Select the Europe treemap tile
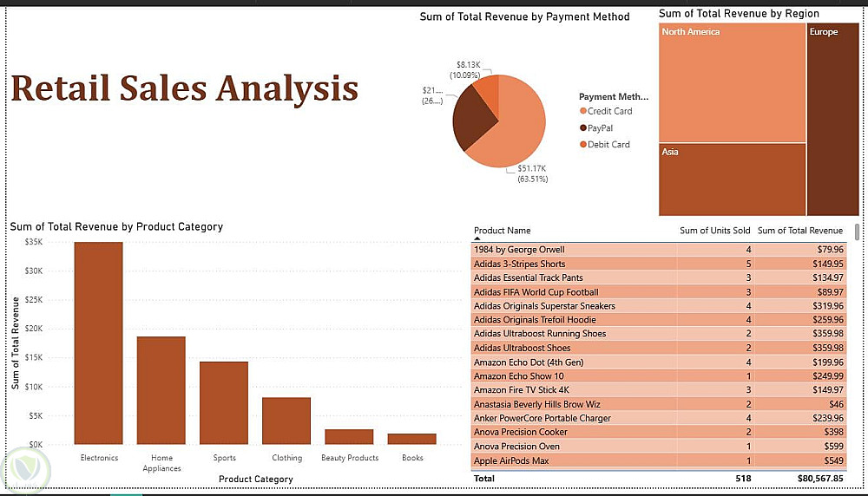Viewport: 868px width, 496px height. point(832,120)
